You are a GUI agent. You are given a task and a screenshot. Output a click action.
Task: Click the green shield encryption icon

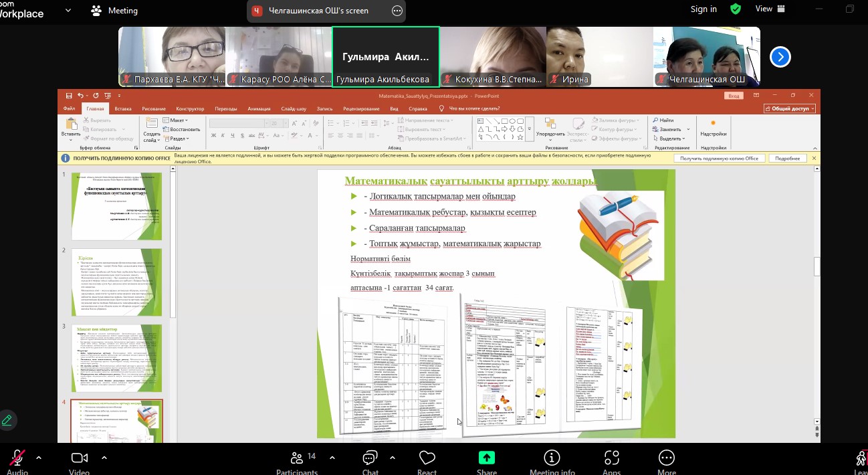click(x=736, y=9)
